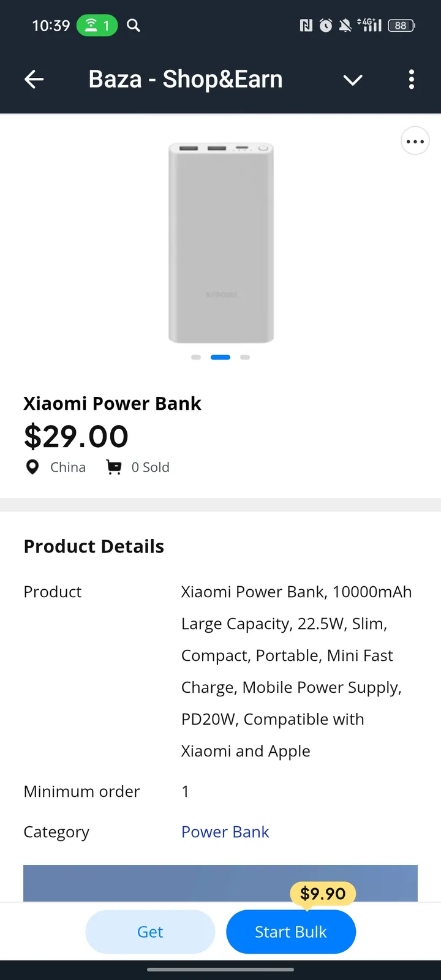Screen dimensions: 441x980
Task: Tap the muted notifications bell icon
Action: [x=345, y=26]
